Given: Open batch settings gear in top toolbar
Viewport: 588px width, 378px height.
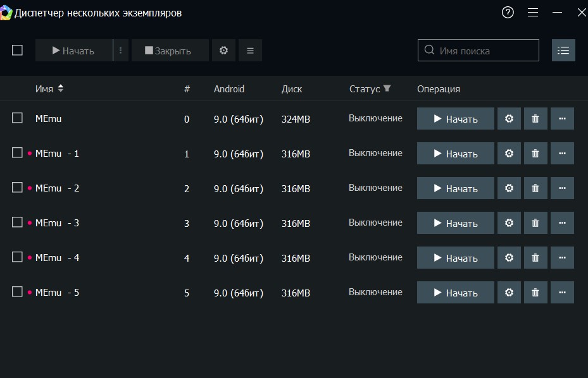Looking at the screenshot, I should coord(223,51).
